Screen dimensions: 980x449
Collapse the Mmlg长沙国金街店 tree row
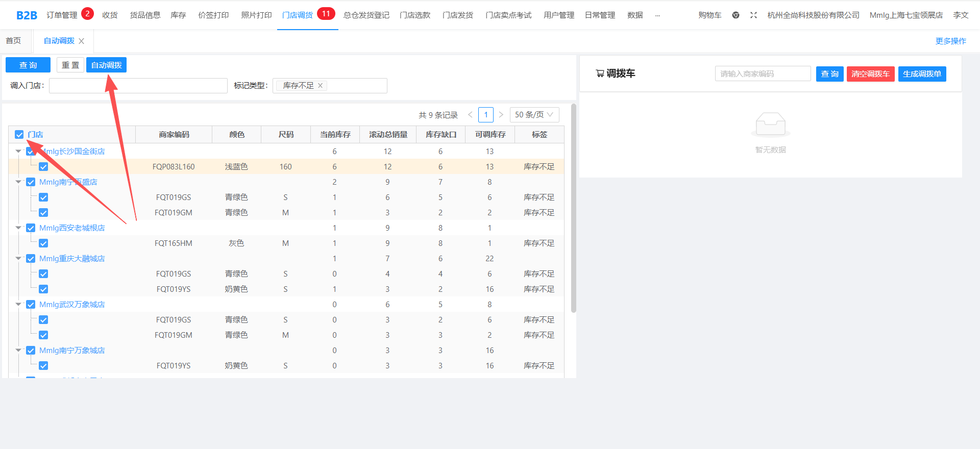pos(18,152)
